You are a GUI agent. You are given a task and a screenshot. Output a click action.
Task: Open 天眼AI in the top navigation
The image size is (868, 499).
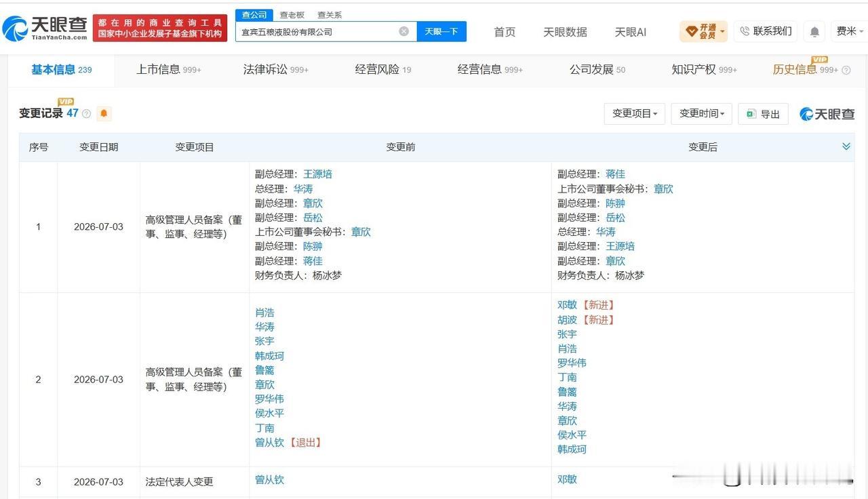pos(630,32)
